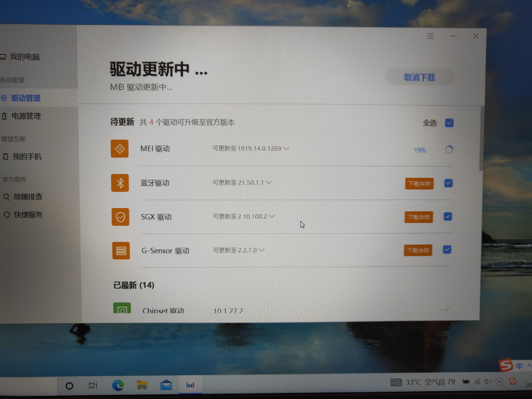Click the MEI driver loading spinner
Viewport: 532px width, 399px height.
coord(449,150)
